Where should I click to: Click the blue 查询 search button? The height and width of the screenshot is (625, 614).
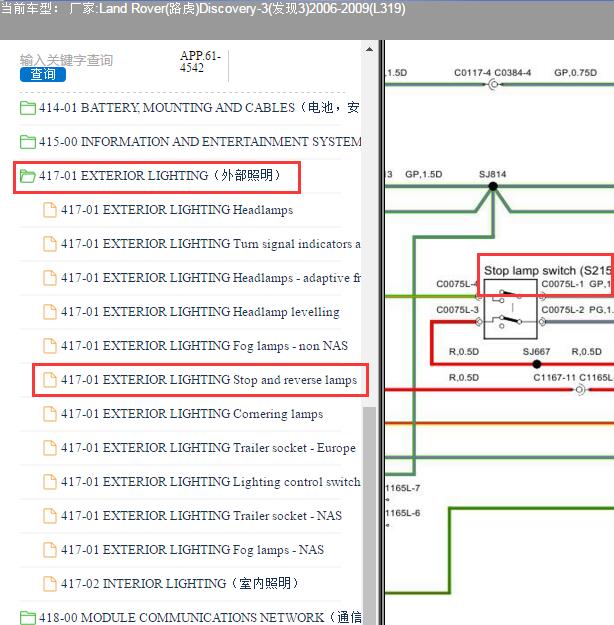pos(43,74)
